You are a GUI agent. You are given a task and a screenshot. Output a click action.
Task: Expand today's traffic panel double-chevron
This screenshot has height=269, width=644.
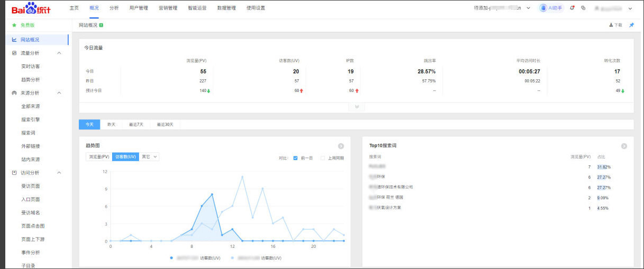[356, 107]
